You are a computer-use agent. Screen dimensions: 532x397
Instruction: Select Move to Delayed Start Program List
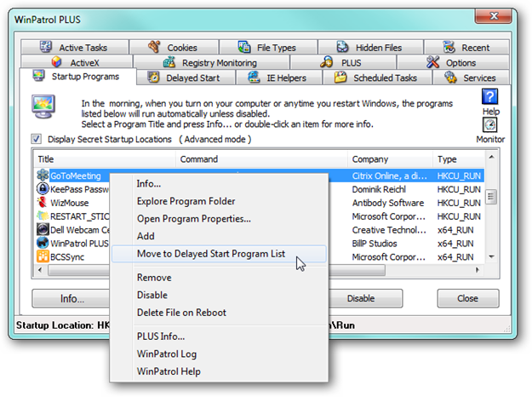pyautogui.click(x=219, y=254)
